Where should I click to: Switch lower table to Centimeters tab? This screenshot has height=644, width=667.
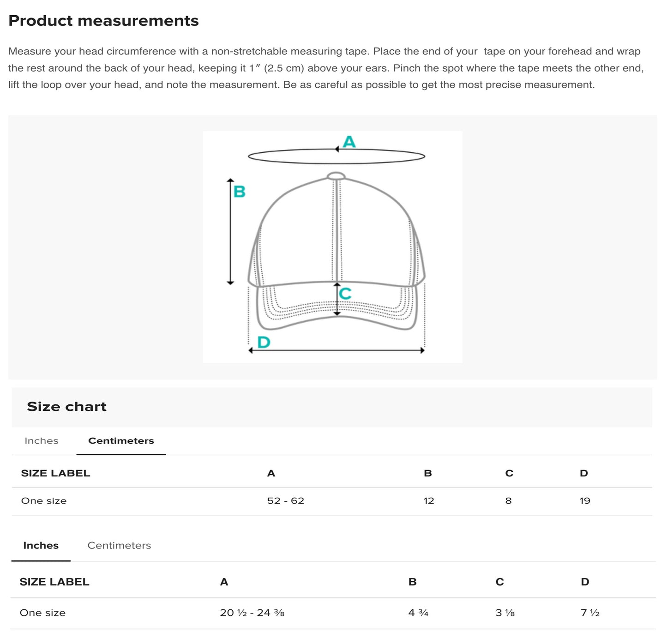tap(119, 546)
